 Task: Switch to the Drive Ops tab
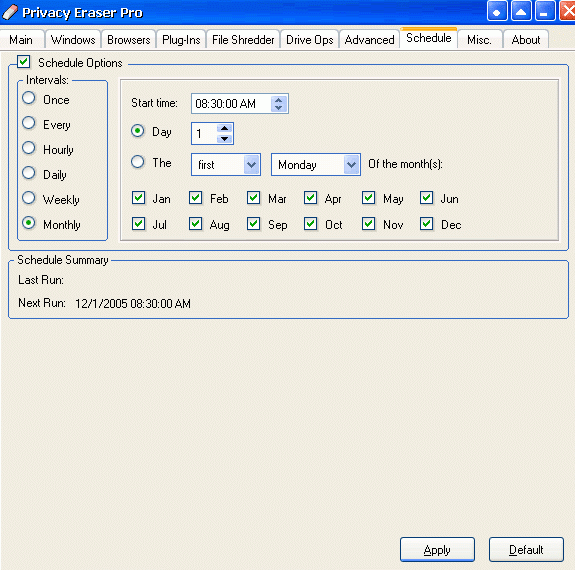point(310,40)
